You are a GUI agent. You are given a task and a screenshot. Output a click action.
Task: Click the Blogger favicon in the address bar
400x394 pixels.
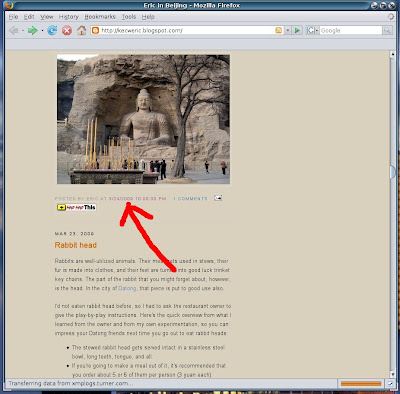95,31
